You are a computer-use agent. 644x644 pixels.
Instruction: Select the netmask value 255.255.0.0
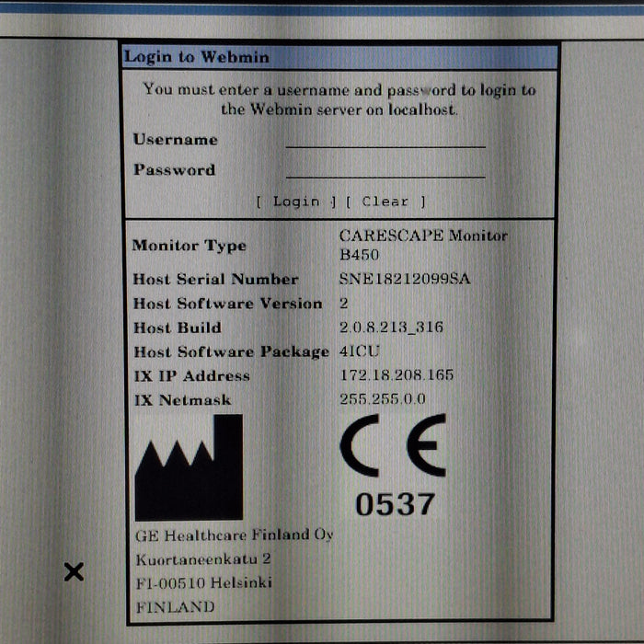(x=383, y=398)
